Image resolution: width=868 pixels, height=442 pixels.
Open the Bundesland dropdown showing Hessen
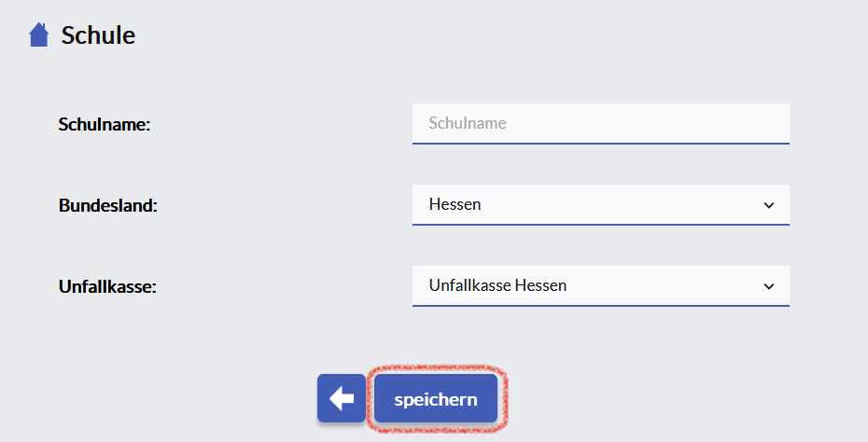(x=600, y=204)
